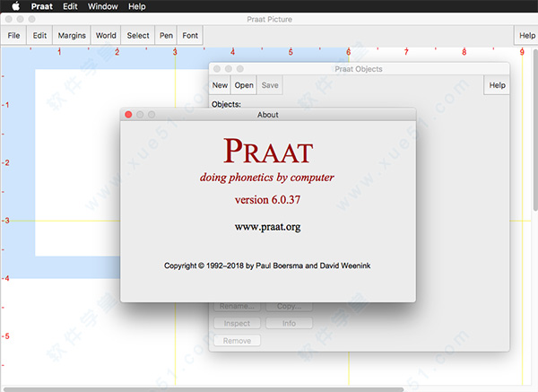The image size is (538, 392).
Task: Click the Rename... button in Praat Objects
Action: point(237,306)
